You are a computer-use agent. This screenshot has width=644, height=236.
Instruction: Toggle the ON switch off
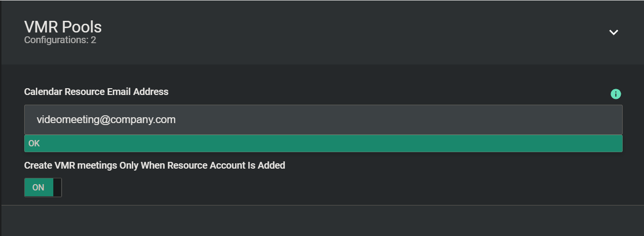(x=43, y=188)
